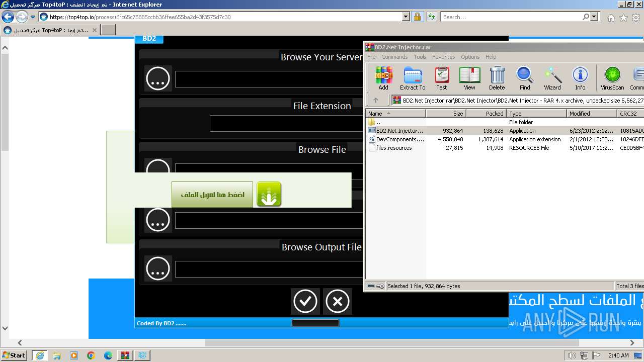Click the Browse Output File ellipsis button
Image resolution: width=644 pixels, height=362 pixels.
click(x=158, y=268)
